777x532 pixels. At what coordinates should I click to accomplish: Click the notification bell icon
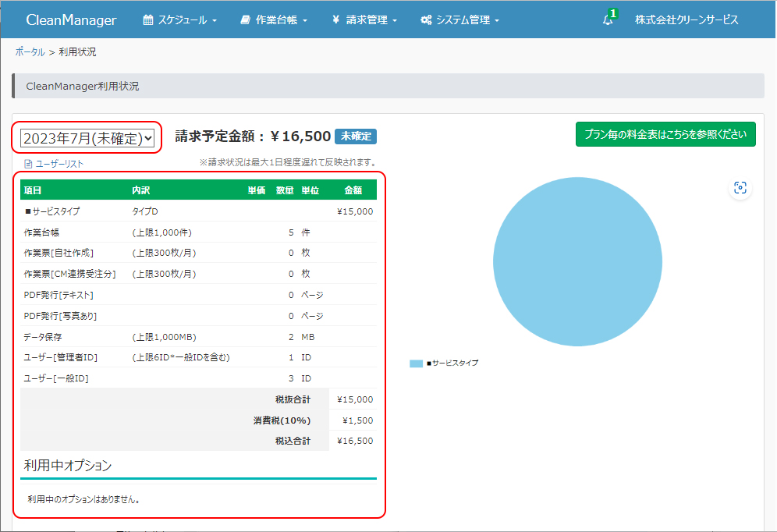coord(608,20)
